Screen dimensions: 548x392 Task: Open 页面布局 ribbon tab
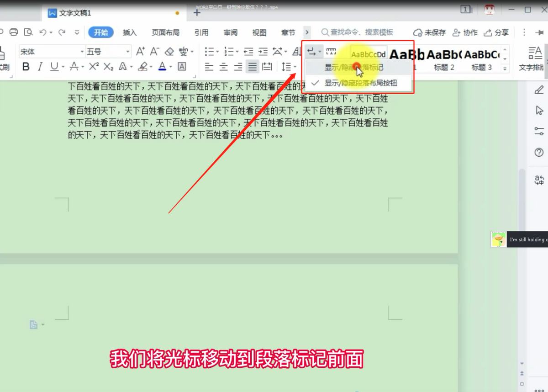click(165, 32)
